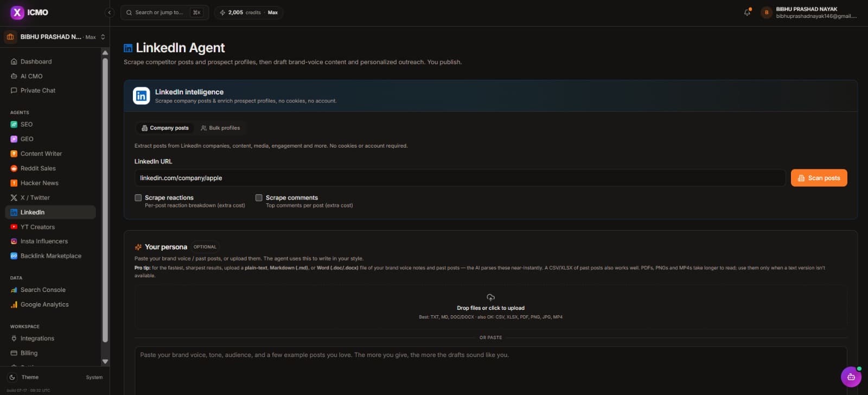Viewport: 868px width, 395px height.
Task: Enable the Scrape comments checkbox
Action: coord(259,197)
